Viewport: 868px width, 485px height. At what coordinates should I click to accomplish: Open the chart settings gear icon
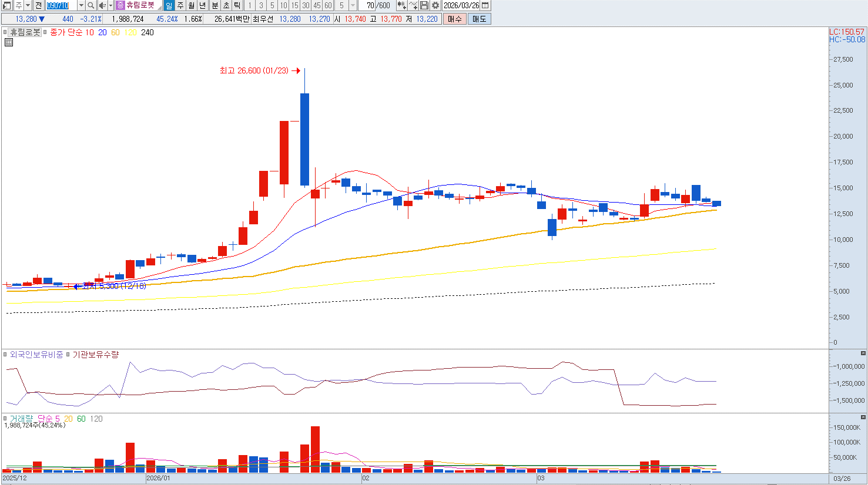[x=435, y=5]
